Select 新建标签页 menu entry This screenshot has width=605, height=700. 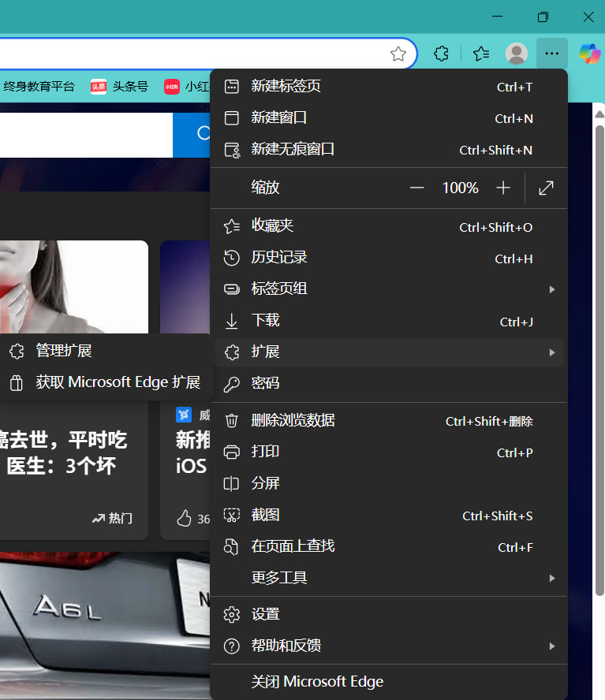click(x=389, y=87)
